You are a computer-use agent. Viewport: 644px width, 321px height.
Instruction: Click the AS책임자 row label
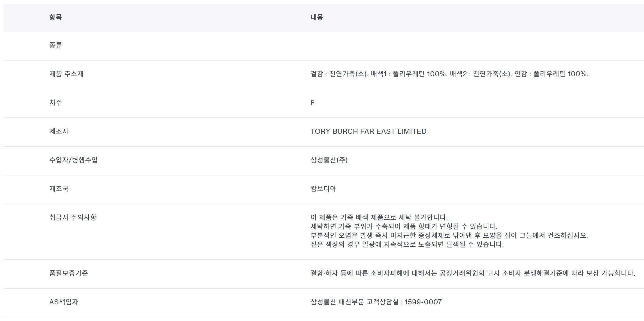click(x=64, y=302)
